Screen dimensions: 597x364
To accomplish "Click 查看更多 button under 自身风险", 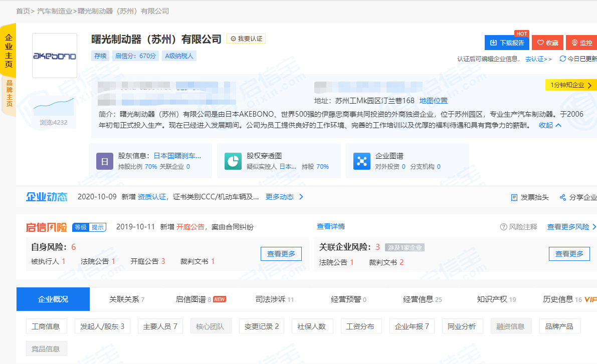I will tap(281, 254).
